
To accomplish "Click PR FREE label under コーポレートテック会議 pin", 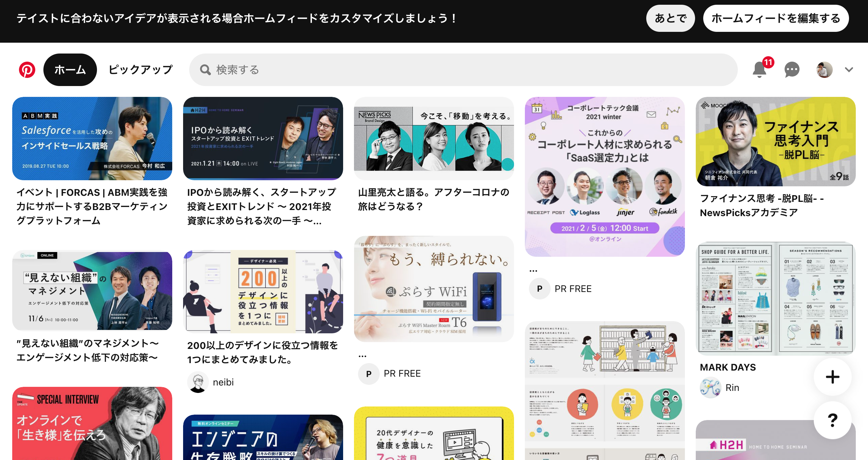I will [573, 289].
